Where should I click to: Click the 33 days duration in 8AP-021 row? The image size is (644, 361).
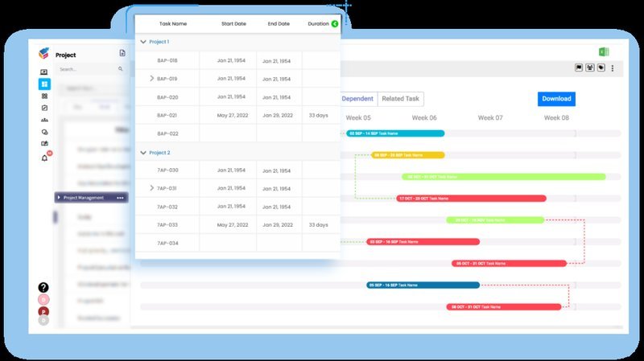coord(318,115)
